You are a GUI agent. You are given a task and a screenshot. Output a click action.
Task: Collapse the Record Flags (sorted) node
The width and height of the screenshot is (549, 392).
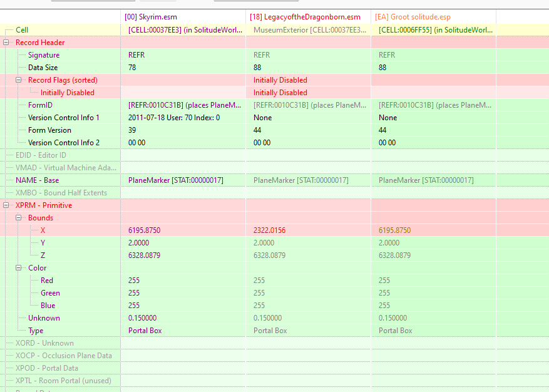click(19, 80)
